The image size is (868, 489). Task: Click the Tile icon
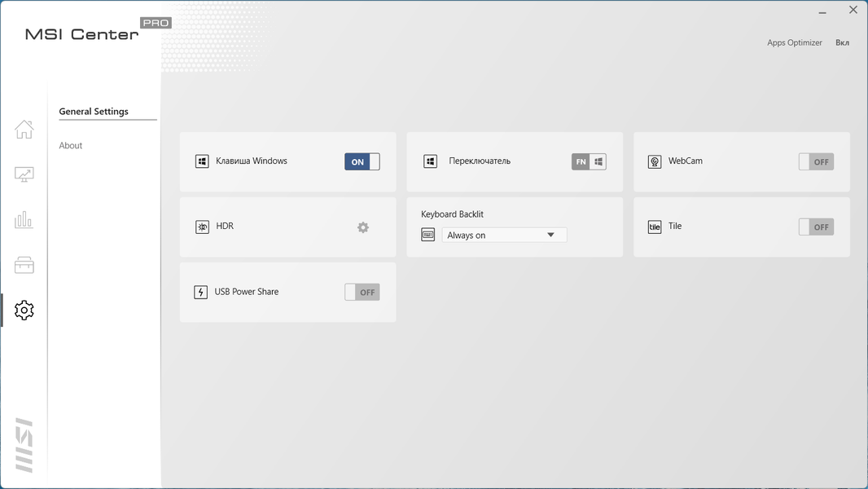[655, 227]
